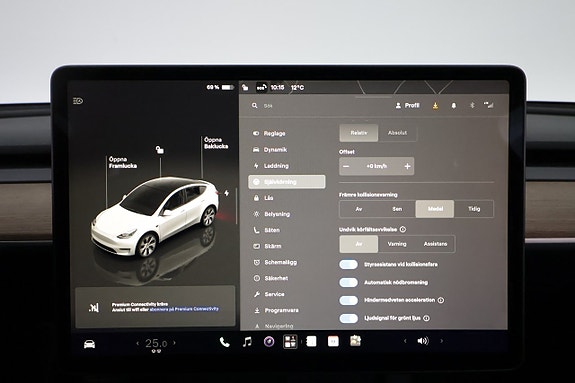The height and width of the screenshot is (383, 575).
Task: Open Dynamik settings menu
Action: (x=287, y=150)
